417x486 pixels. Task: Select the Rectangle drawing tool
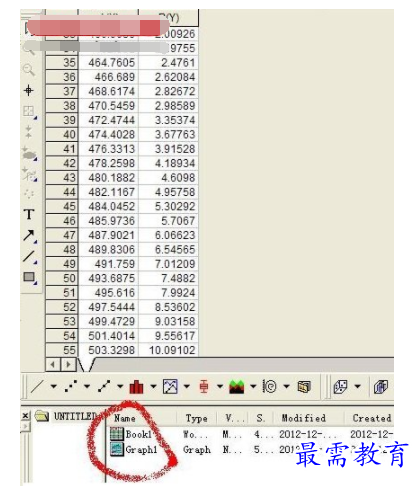[30, 278]
